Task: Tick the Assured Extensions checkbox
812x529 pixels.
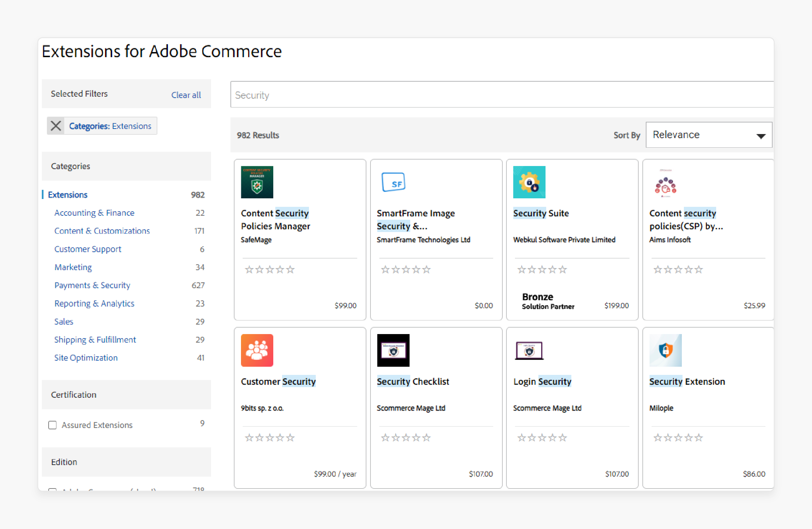Action: point(52,425)
